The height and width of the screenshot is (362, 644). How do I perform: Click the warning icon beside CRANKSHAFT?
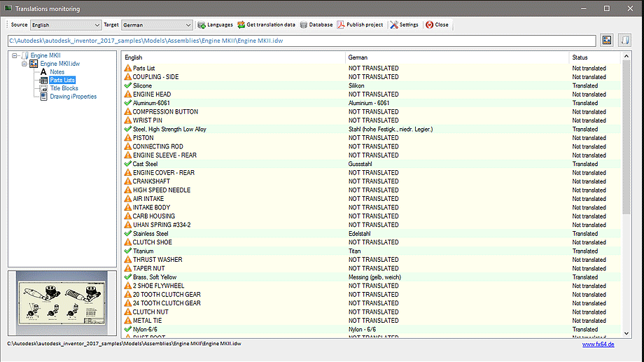pos(128,181)
